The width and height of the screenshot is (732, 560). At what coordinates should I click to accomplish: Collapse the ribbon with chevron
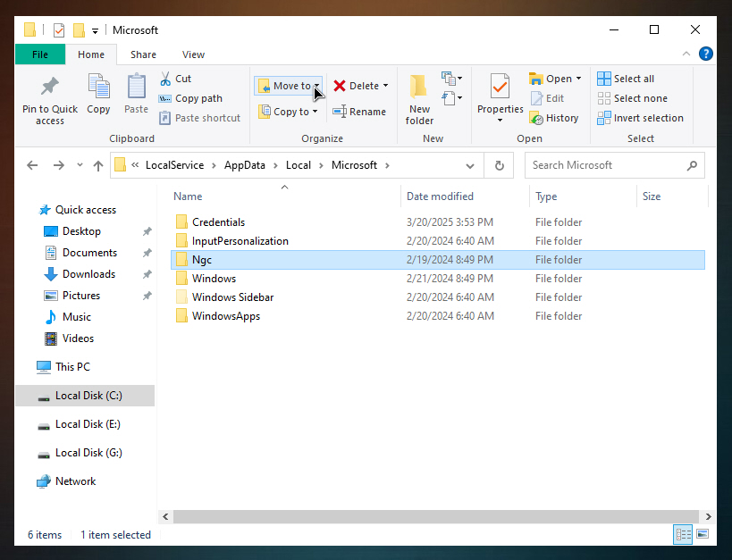click(686, 54)
